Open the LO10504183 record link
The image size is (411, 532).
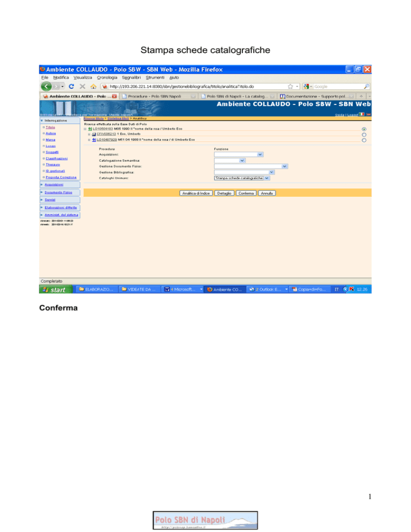(x=103, y=129)
